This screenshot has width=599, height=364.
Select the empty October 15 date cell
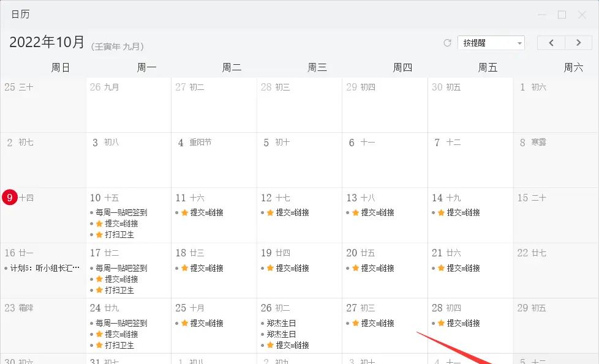(554, 215)
